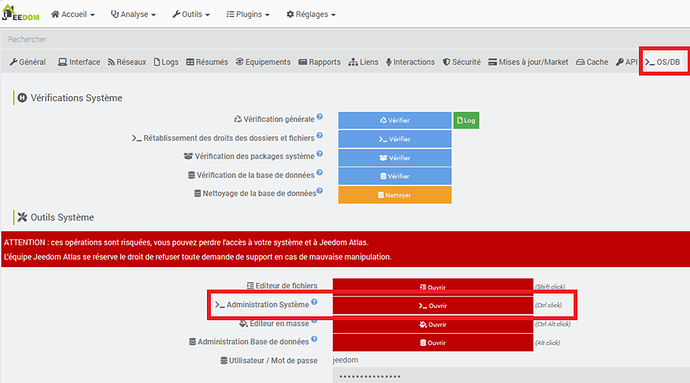This screenshot has height=383, width=690.
Task: Open the green Log button
Action: 466,120
